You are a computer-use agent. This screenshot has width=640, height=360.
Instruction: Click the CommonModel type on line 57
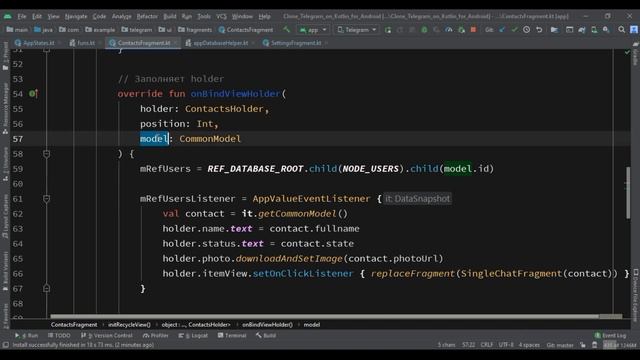point(210,139)
